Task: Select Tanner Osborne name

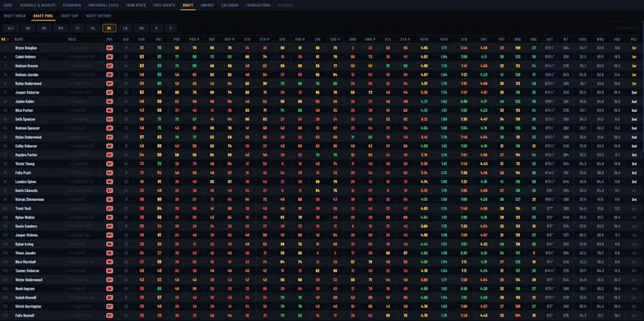Action: point(27,271)
